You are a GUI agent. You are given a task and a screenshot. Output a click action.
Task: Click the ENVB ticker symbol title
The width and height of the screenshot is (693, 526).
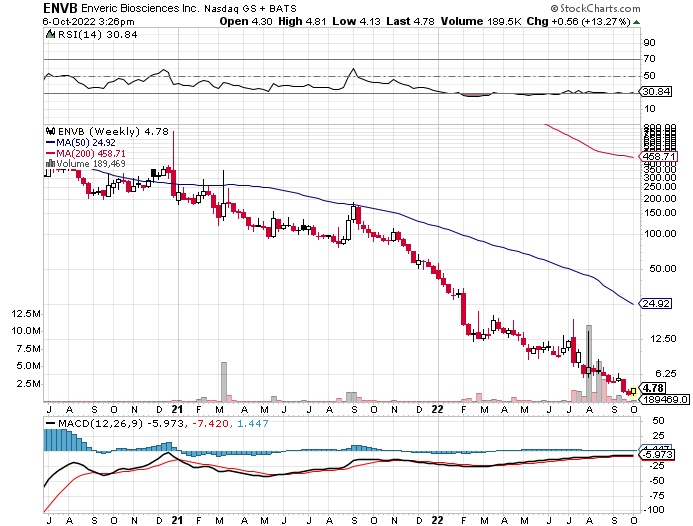[60, 8]
